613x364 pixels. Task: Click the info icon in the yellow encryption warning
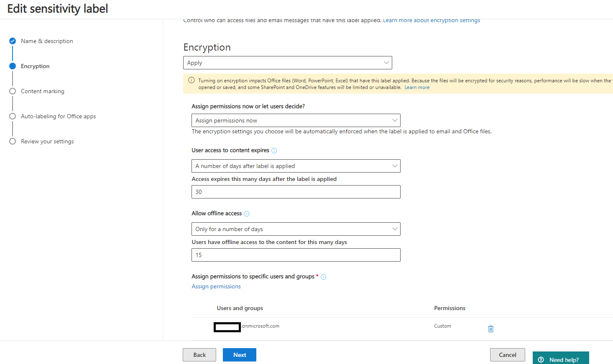[192, 80]
